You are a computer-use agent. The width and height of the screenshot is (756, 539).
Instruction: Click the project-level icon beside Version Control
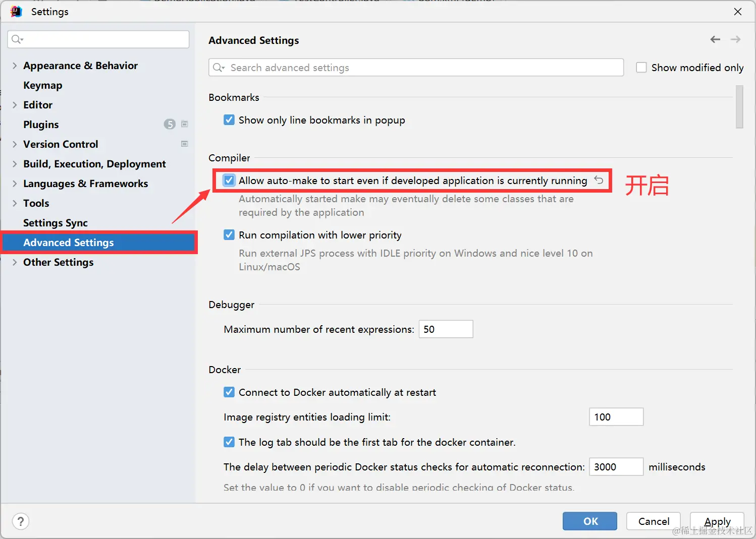[185, 144]
